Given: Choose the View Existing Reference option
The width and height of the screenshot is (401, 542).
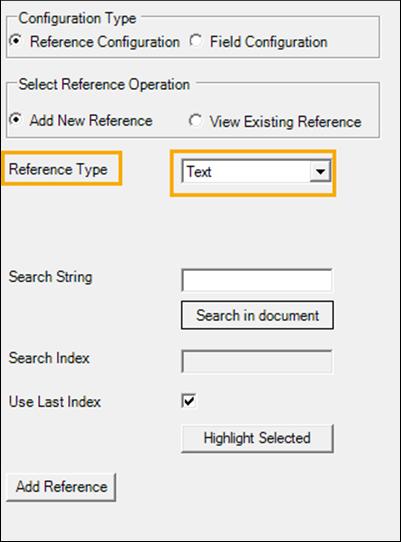Looking at the screenshot, I should [x=196, y=121].
